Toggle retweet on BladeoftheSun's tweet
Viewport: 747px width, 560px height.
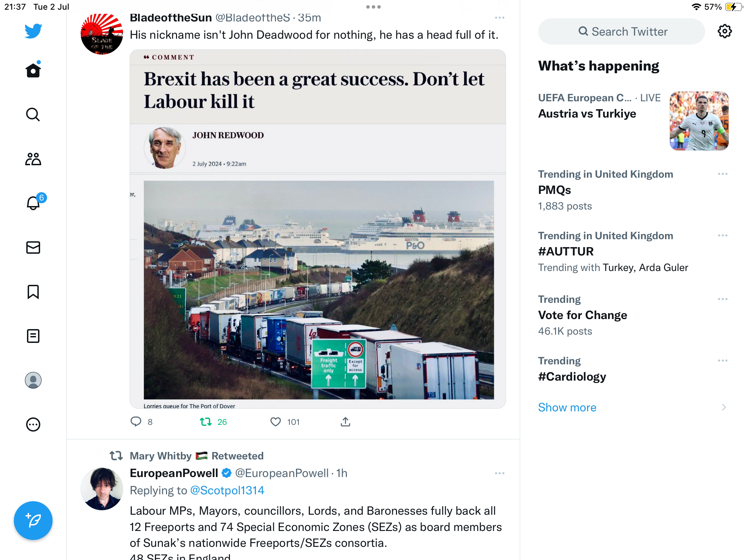coord(206,422)
